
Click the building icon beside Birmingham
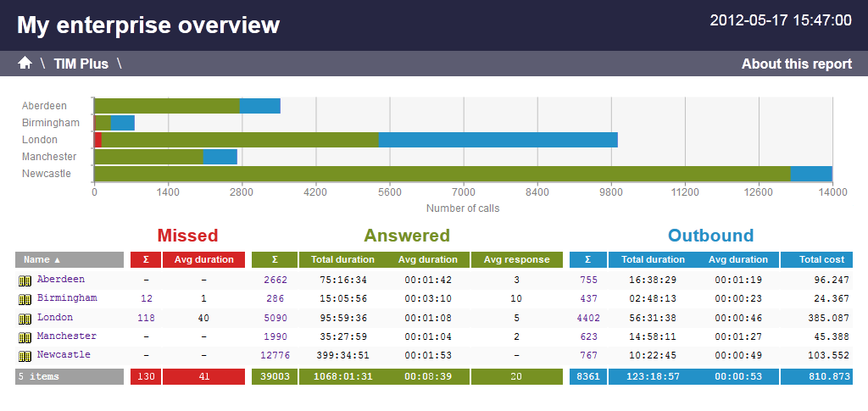coord(25,298)
